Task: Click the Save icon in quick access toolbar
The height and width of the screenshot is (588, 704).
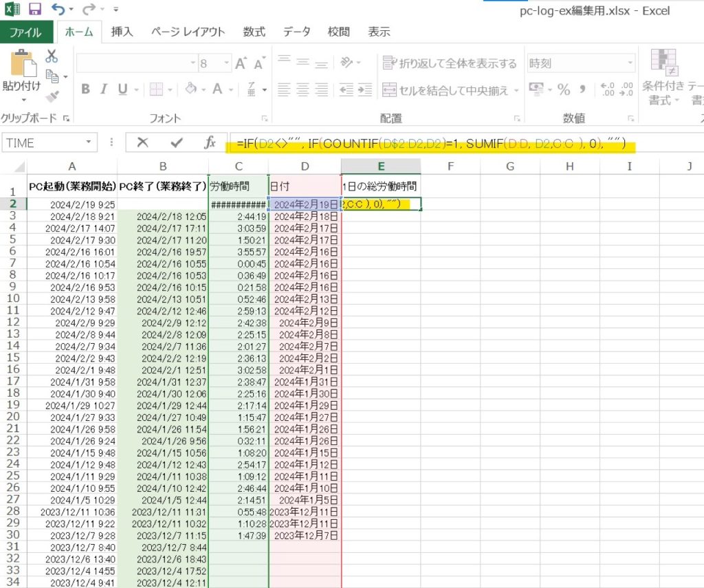Action: [34, 8]
